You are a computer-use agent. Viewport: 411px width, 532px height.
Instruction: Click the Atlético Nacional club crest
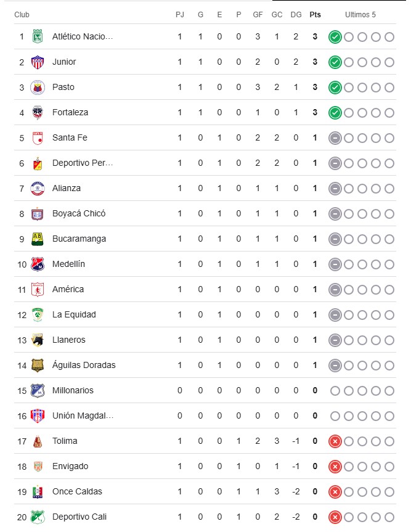coord(38,36)
